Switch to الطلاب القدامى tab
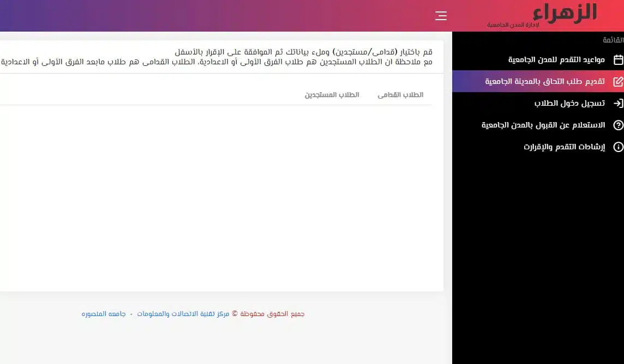The height and width of the screenshot is (364, 624). click(400, 95)
